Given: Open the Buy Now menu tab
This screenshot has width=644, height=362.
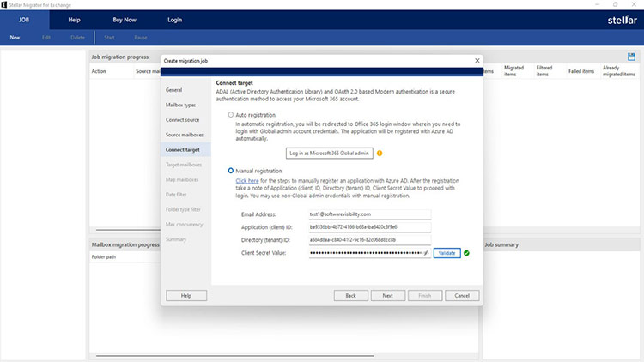Looking at the screenshot, I should click(125, 19).
